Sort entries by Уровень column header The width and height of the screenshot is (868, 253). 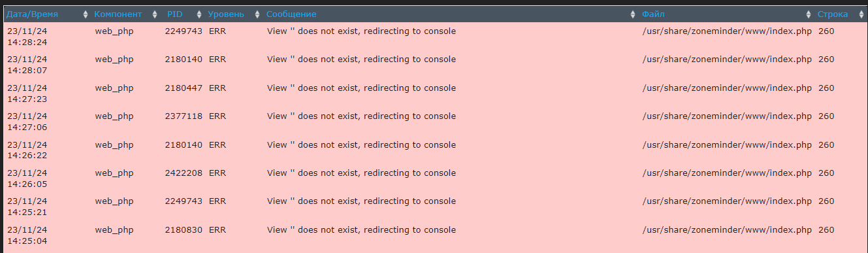tap(225, 14)
